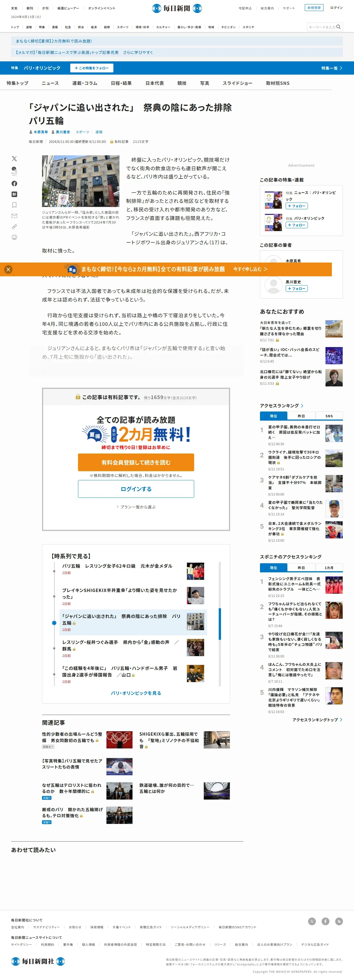Click the Mainichi Shimbun header logo
This screenshot has height=980, width=354.
tap(177, 8)
